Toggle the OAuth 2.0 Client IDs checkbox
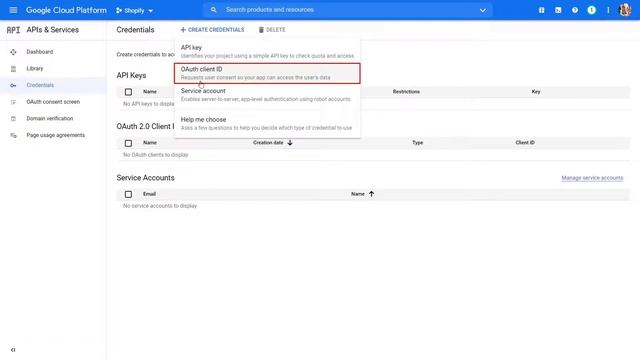 (x=128, y=143)
